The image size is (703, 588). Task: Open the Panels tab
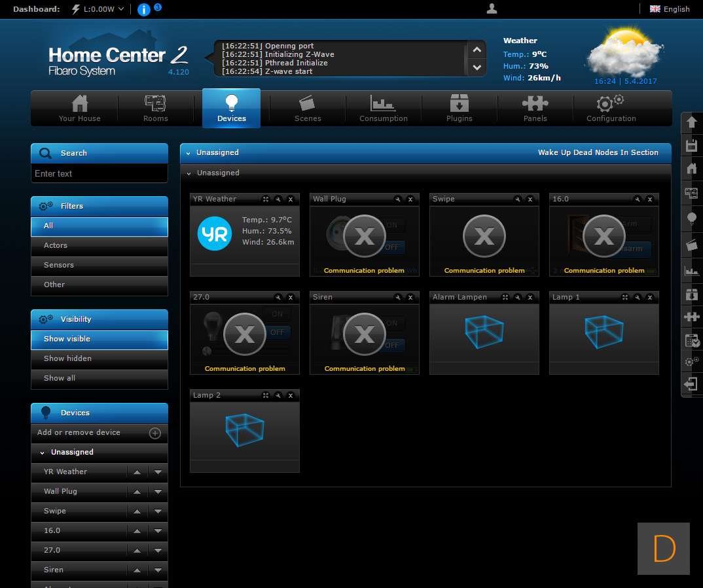(x=535, y=109)
